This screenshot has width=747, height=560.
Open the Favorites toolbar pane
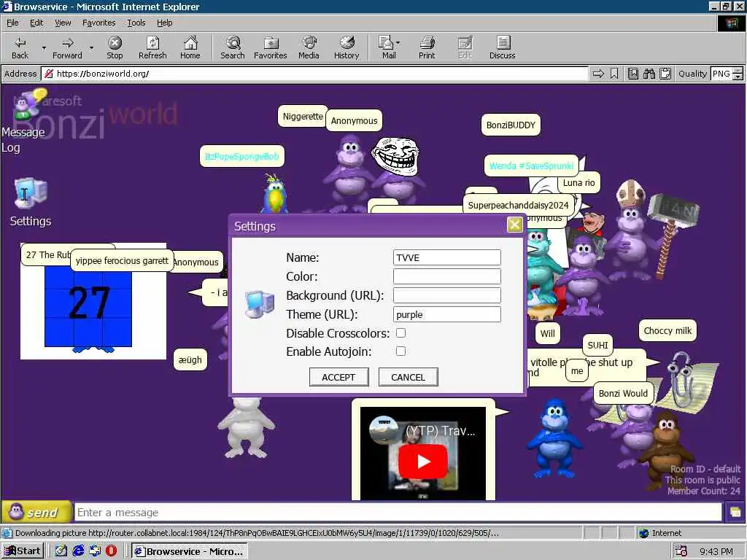pos(271,47)
